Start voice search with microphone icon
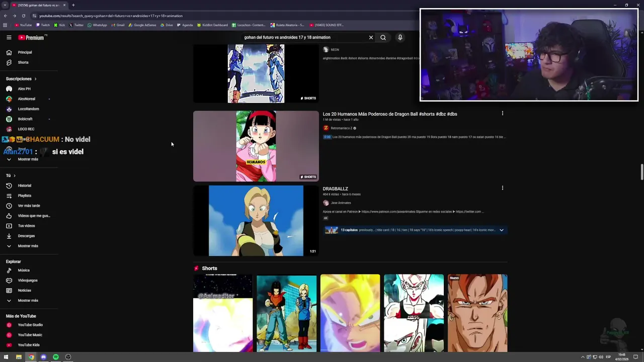 click(400, 37)
